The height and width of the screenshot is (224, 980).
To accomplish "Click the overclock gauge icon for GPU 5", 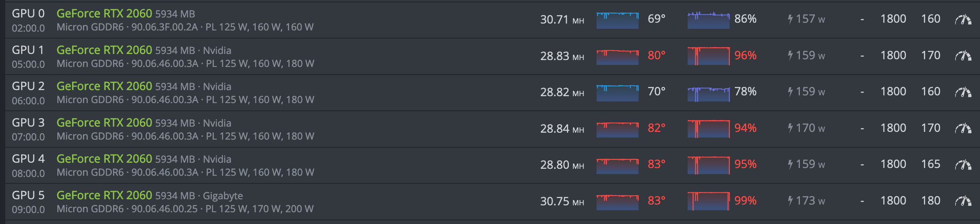I will [x=963, y=201].
